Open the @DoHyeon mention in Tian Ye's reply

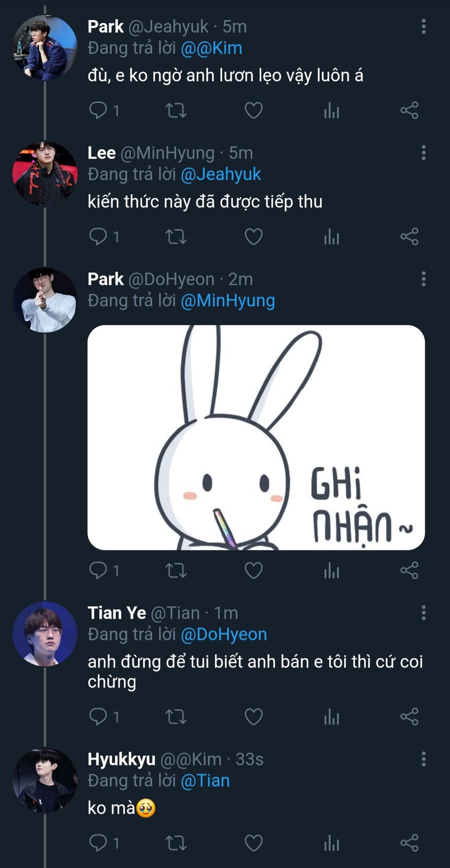click(x=224, y=634)
